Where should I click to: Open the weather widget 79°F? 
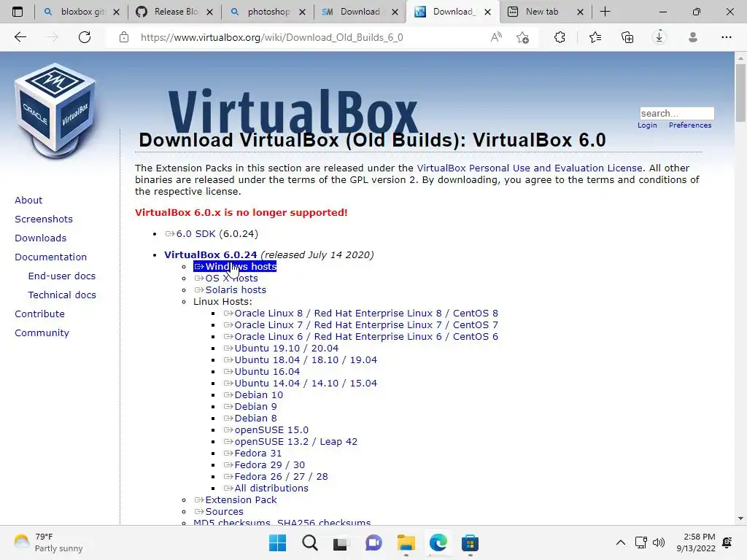[49, 542]
